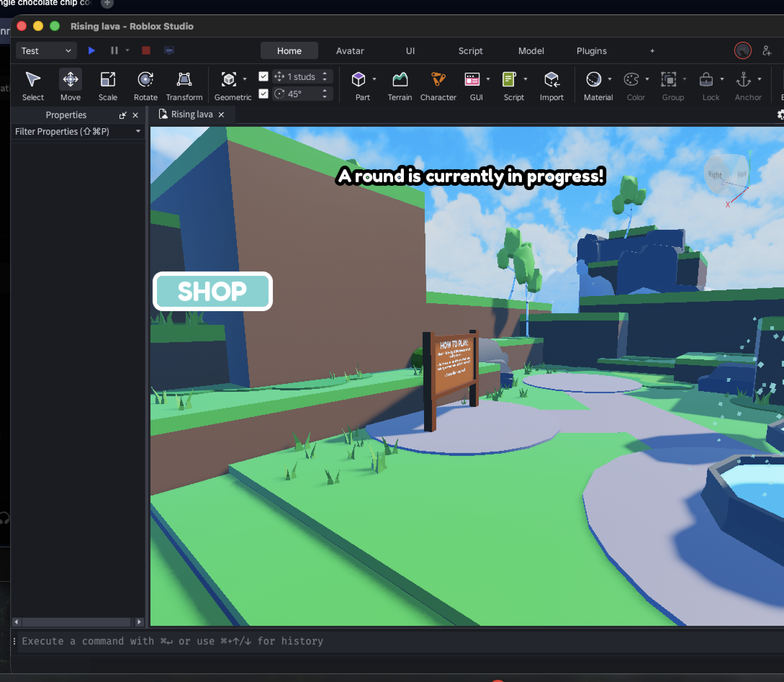Click the Group icon

[669, 79]
